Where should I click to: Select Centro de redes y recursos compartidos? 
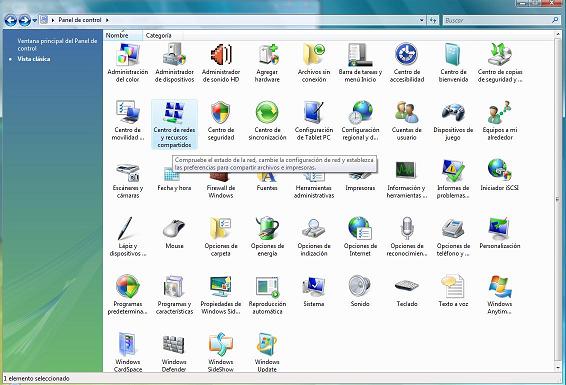point(174,124)
